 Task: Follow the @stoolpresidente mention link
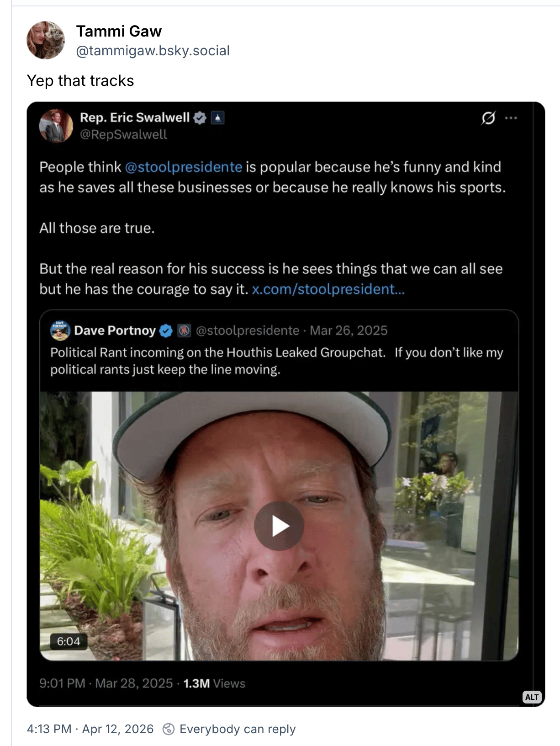(x=184, y=167)
